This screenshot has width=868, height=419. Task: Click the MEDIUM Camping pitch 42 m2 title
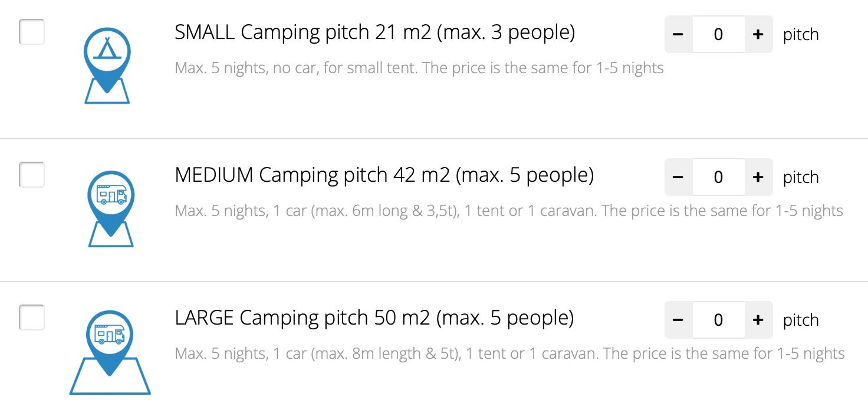tap(384, 176)
